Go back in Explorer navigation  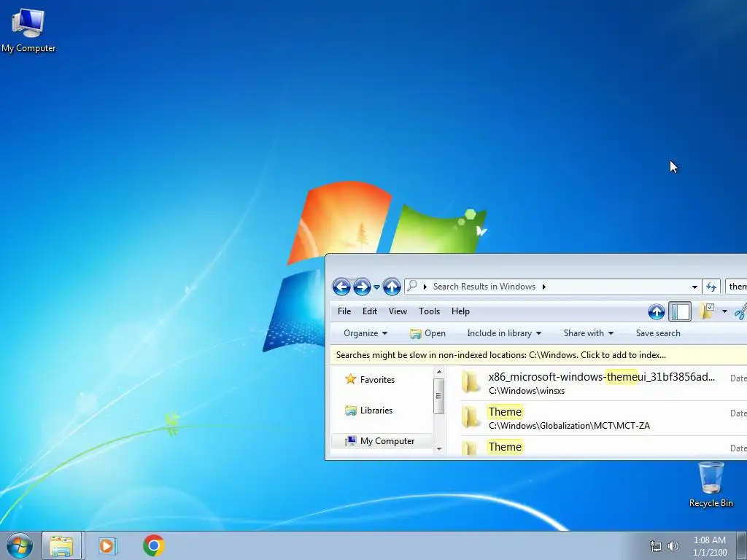341,287
